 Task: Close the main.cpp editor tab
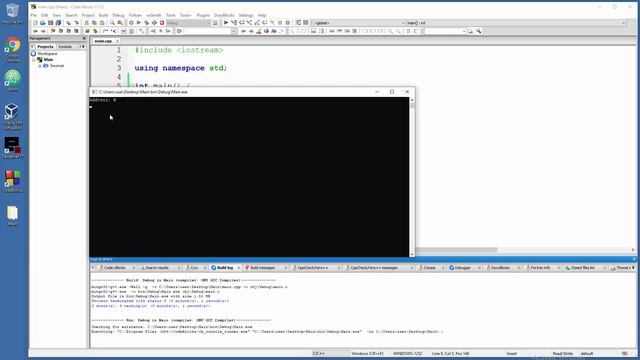pos(117,41)
